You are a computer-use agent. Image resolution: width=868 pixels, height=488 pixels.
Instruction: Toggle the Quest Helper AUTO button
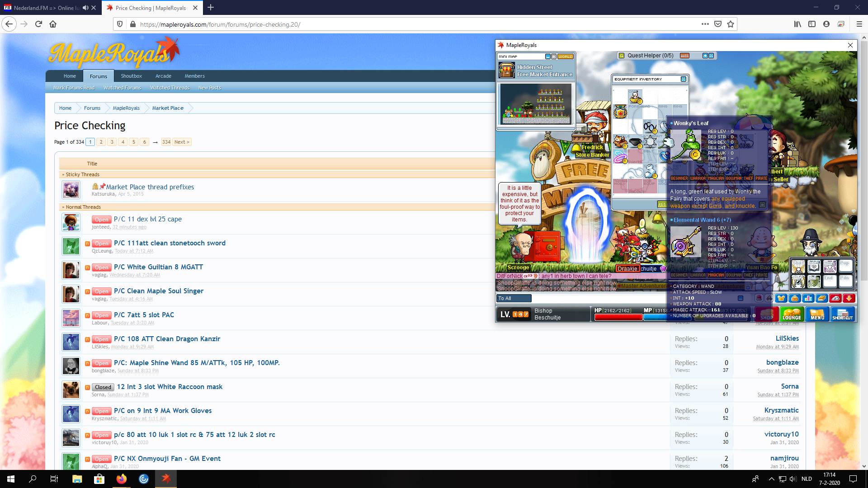tap(684, 56)
